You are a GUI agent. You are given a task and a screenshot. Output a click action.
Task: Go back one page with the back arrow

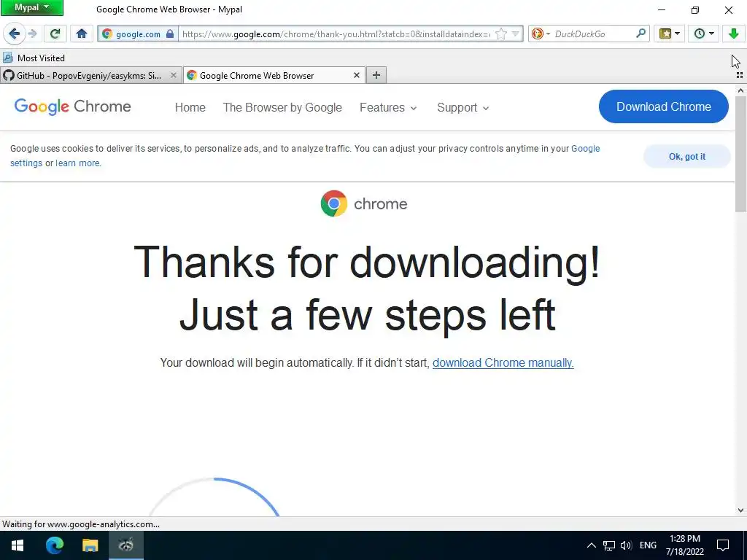15,34
